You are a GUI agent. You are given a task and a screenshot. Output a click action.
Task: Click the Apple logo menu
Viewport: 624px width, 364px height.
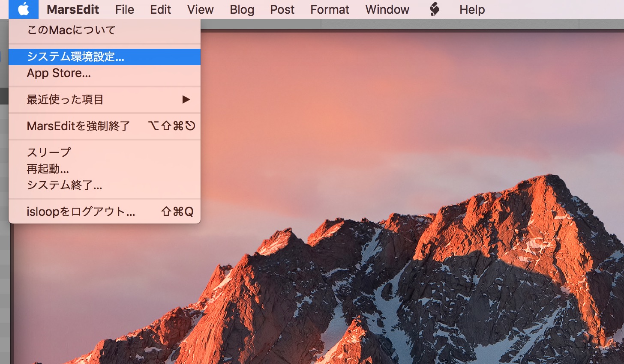click(x=24, y=9)
